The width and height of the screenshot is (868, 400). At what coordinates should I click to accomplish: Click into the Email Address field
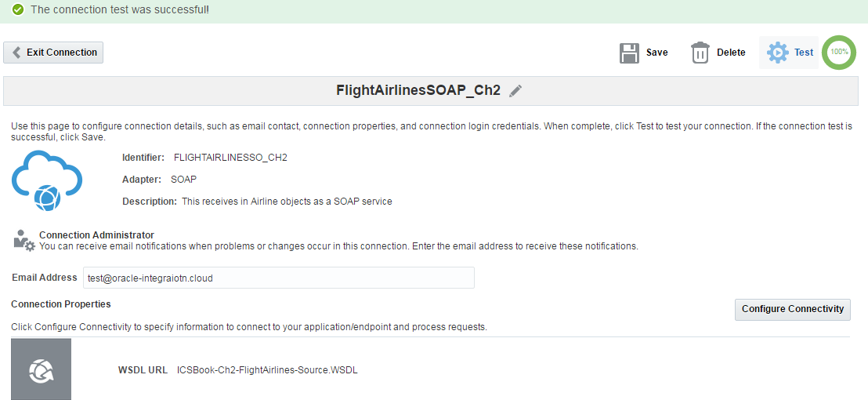[278, 278]
